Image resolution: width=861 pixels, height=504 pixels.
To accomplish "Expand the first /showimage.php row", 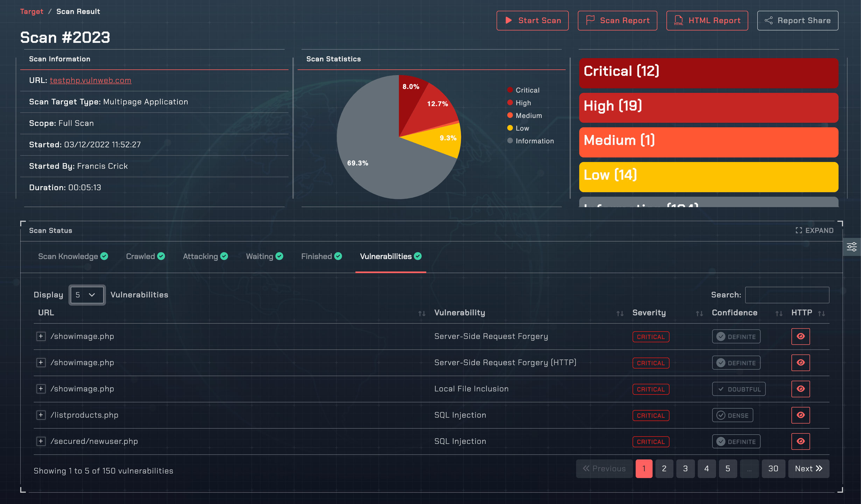I will 41,336.
